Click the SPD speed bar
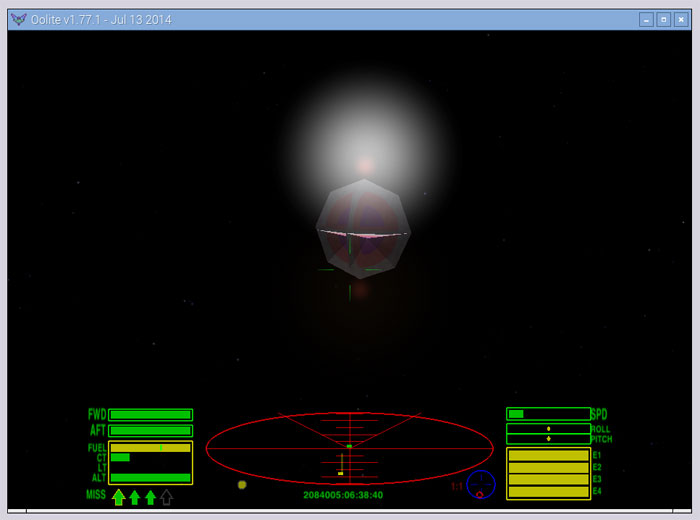The image size is (700, 520). pos(548,414)
